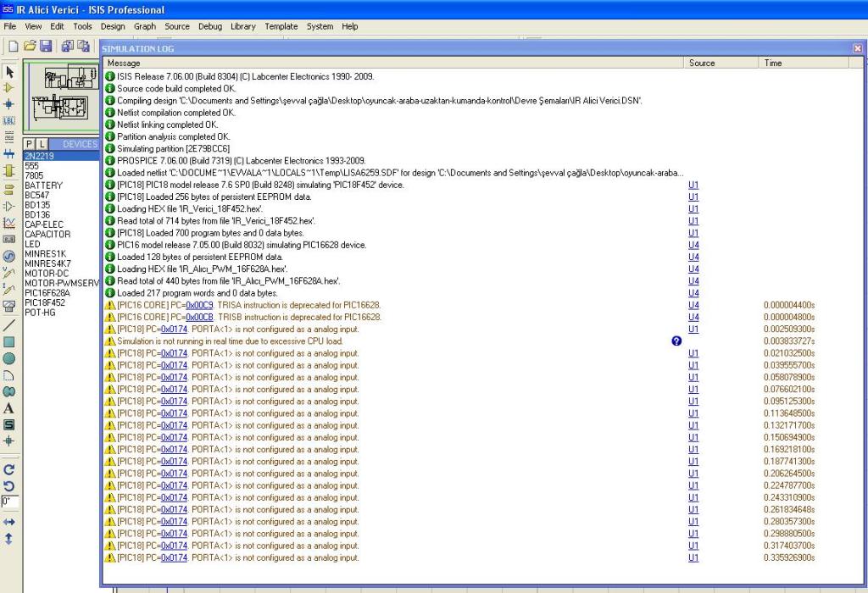Select the Text Script tool
The height and width of the screenshot is (593, 868).
[x=8, y=136]
